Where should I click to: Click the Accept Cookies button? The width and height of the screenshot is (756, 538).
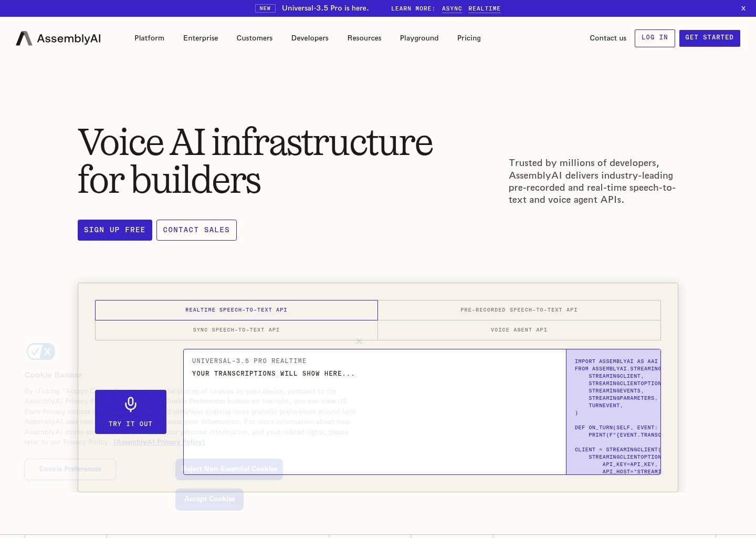pos(209,499)
